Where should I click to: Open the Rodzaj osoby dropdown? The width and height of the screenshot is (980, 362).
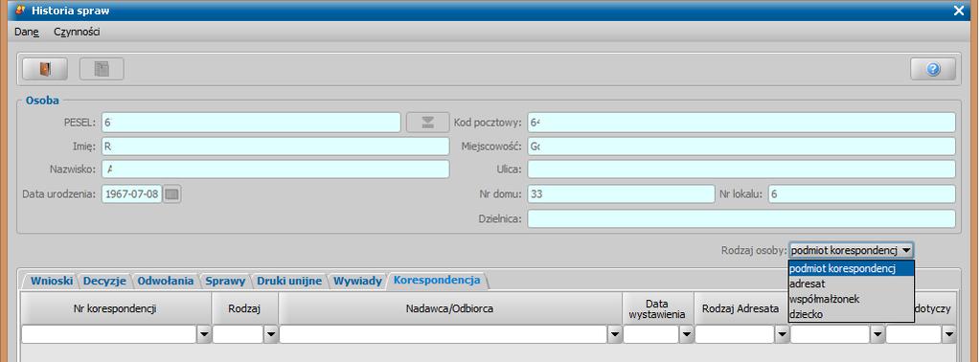pos(852,250)
